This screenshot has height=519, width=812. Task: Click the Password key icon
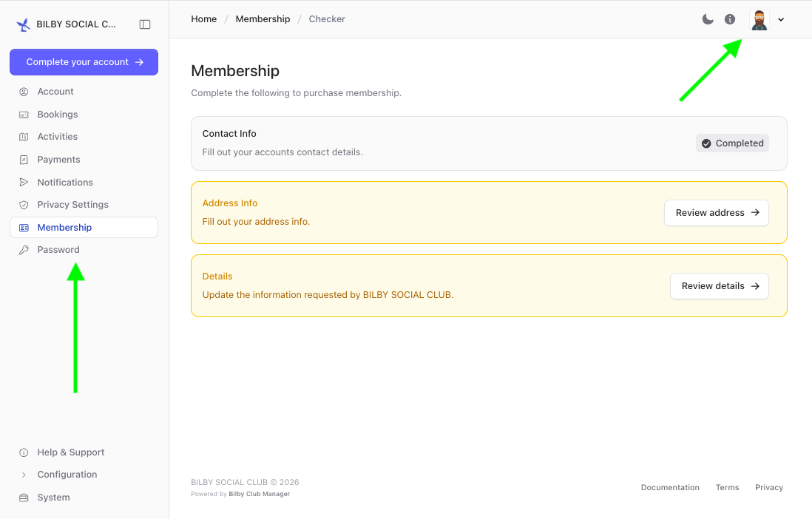point(24,250)
